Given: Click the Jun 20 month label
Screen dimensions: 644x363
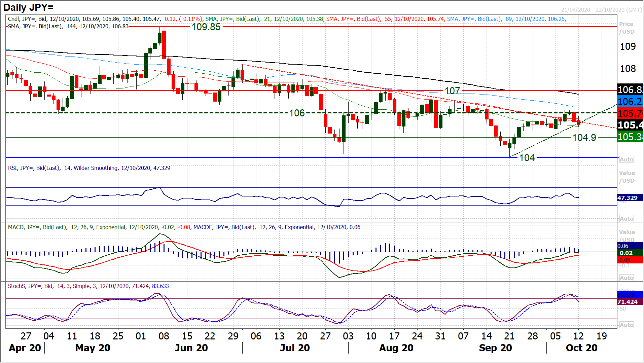Looking at the screenshot, I should pyautogui.click(x=191, y=348).
